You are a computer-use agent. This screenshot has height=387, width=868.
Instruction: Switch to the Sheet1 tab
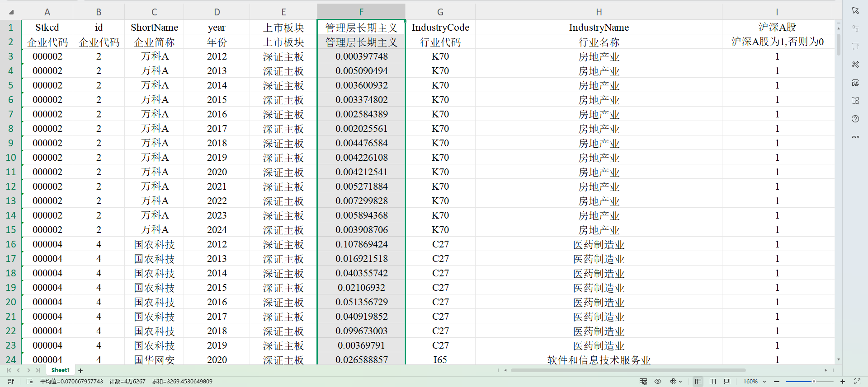point(61,370)
